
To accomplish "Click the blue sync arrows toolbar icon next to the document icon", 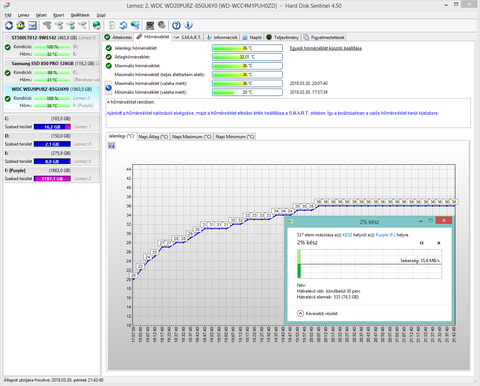I will [123, 25].
